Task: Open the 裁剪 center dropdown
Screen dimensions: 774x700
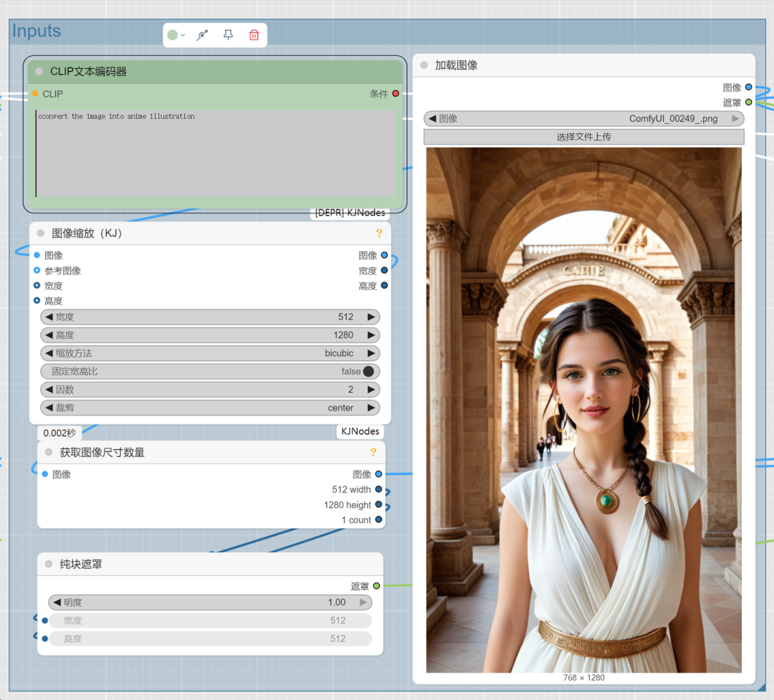Action: (210, 408)
